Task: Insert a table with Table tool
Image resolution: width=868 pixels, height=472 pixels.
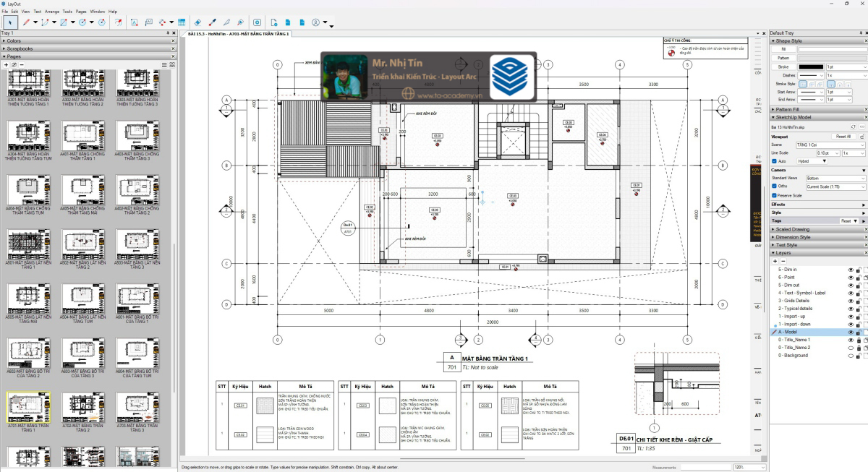Action: pos(182,22)
